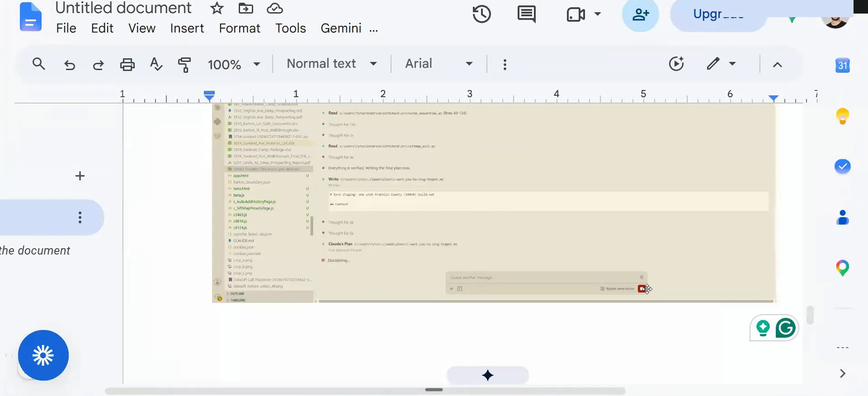
Task: Run spelling and grammar check
Action: pos(156,65)
